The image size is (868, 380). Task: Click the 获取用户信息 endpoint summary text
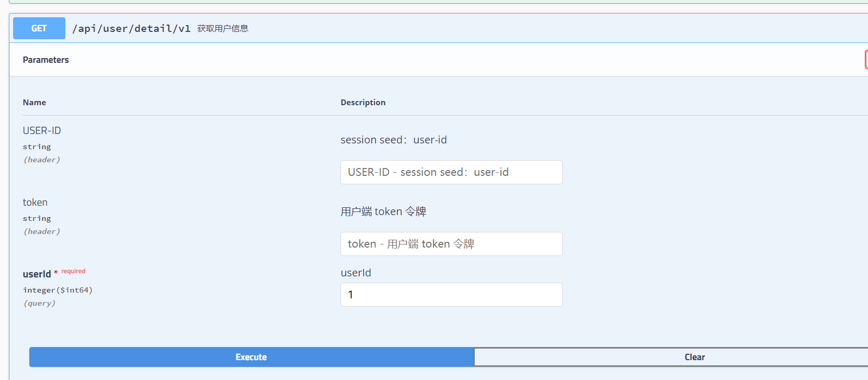pyautogui.click(x=223, y=28)
